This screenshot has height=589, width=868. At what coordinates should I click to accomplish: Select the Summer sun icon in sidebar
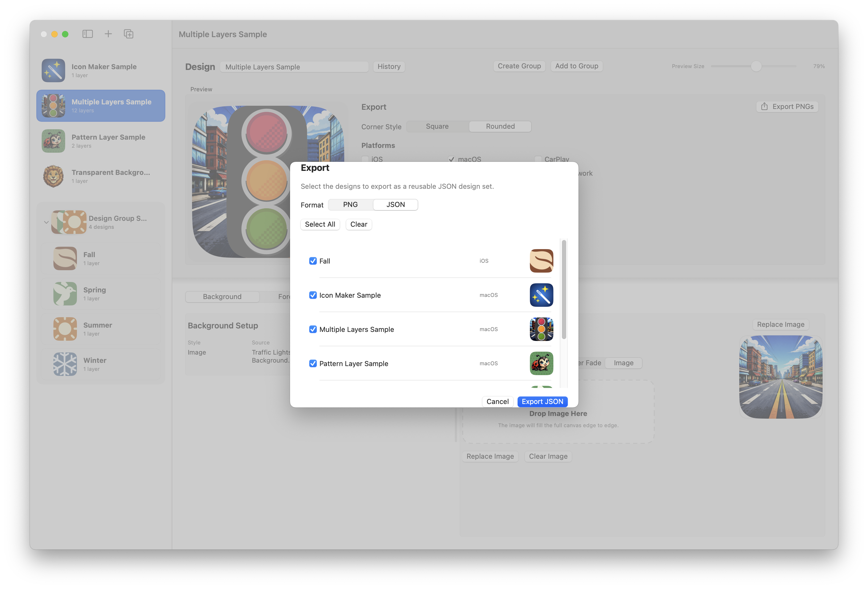tap(65, 329)
